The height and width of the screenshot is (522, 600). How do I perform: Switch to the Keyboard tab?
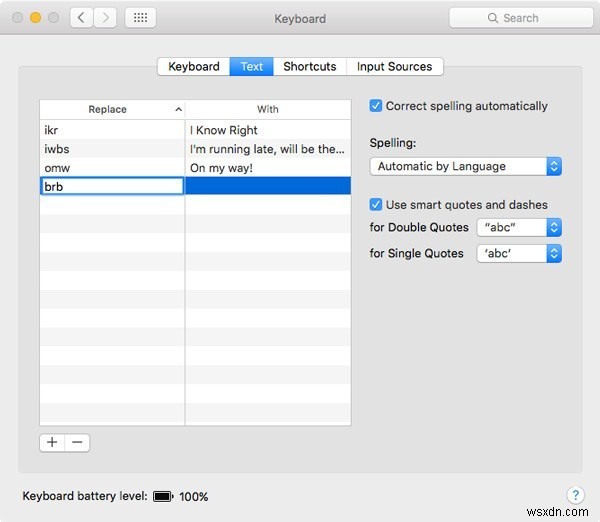tap(194, 67)
